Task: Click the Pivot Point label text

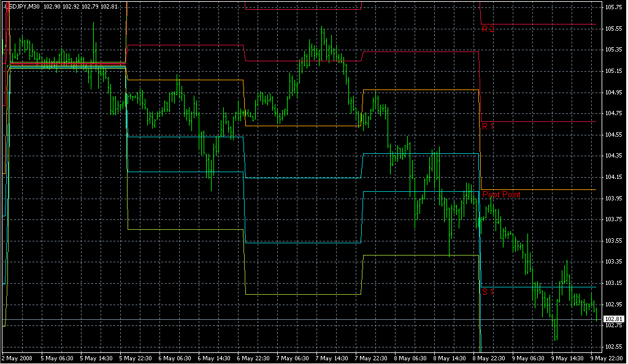Action: [501, 194]
